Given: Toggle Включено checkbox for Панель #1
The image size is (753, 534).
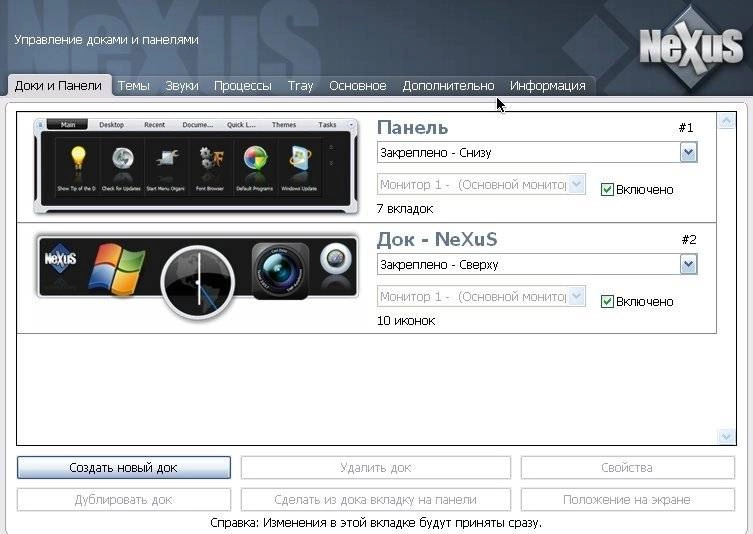Looking at the screenshot, I should pyautogui.click(x=607, y=190).
